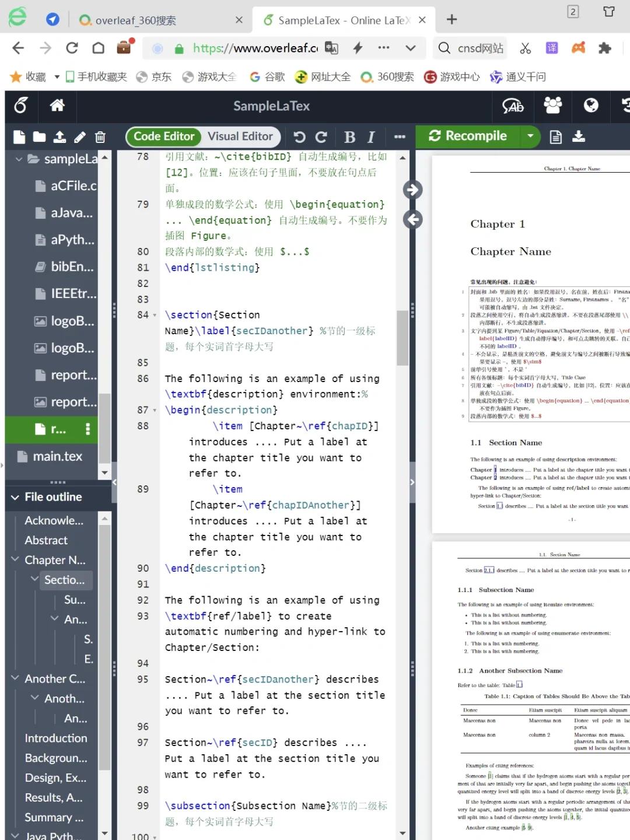Show more editor toolbar options
Viewport: 630px width, 840px height.
pyautogui.click(x=400, y=137)
